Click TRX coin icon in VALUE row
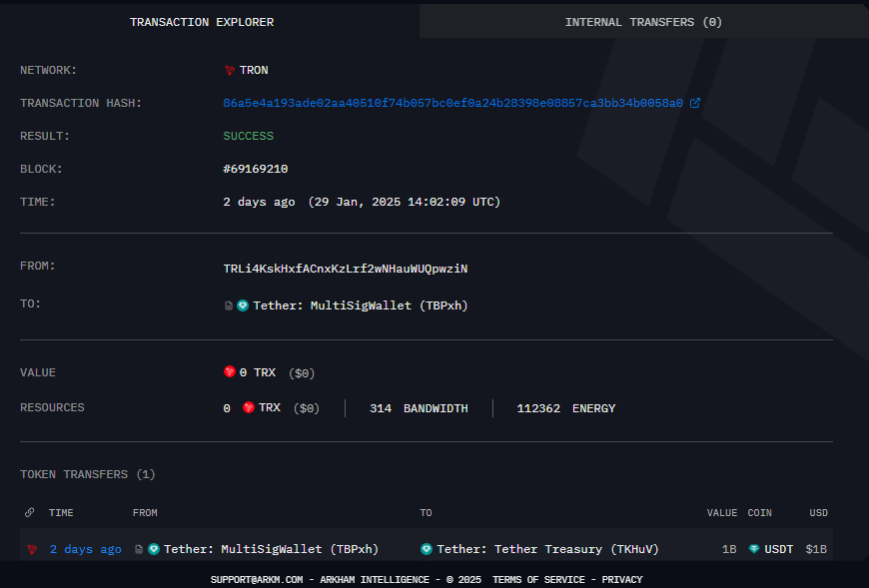This screenshot has height=588, width=869. (x=230, y=371)
